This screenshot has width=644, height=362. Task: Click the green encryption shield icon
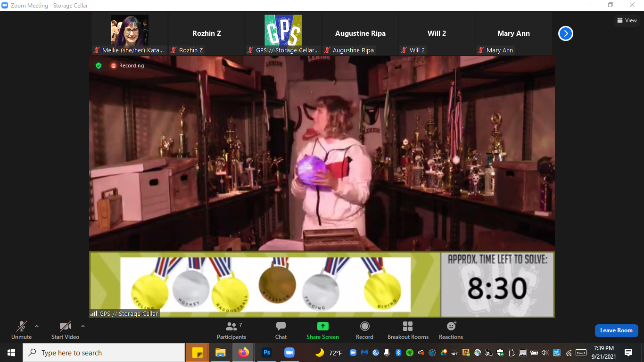click(x=99, y=66)
